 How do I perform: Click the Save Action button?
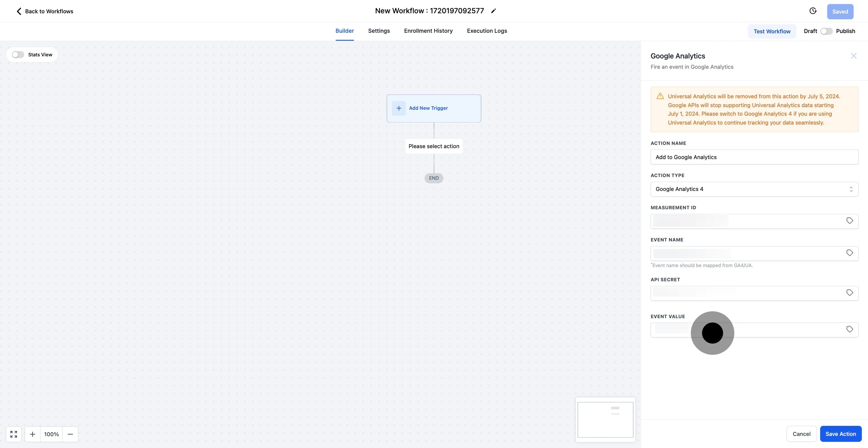tap(841, 434)
